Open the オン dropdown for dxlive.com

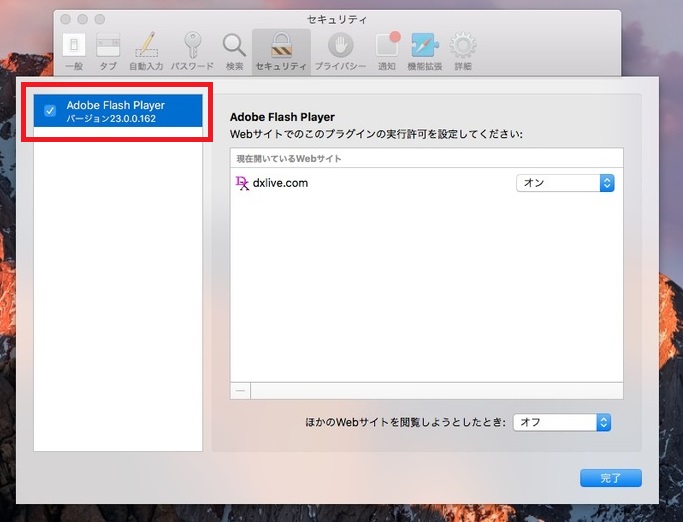click(x=565, y=183)
